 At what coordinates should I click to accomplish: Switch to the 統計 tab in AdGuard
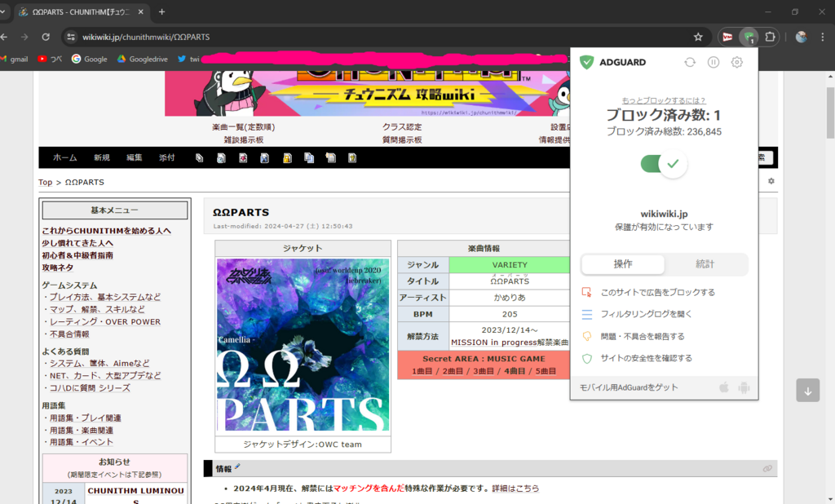click(x=705, y=264)
